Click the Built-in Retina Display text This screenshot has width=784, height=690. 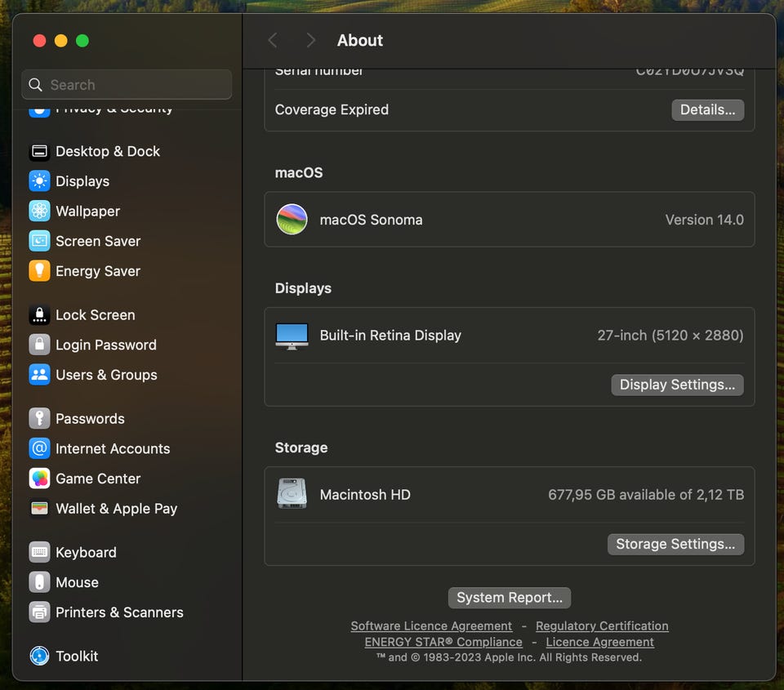pos(390,336)
